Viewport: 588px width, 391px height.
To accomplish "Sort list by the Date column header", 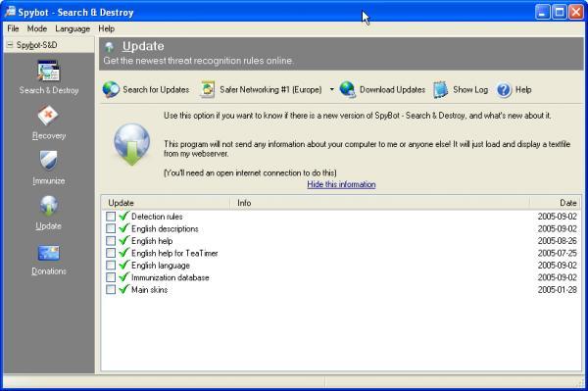I will tap(555, 203).
